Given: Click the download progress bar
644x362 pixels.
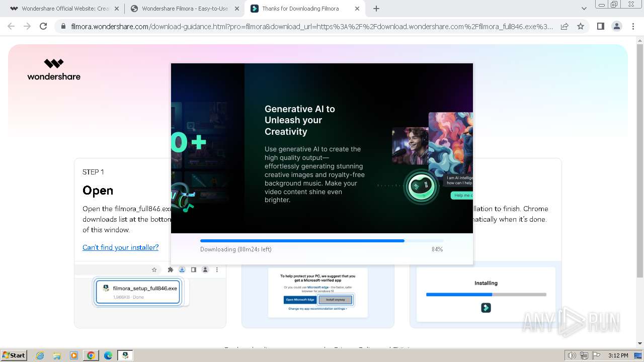Looking at the screenshot, I should click(322, 241).
